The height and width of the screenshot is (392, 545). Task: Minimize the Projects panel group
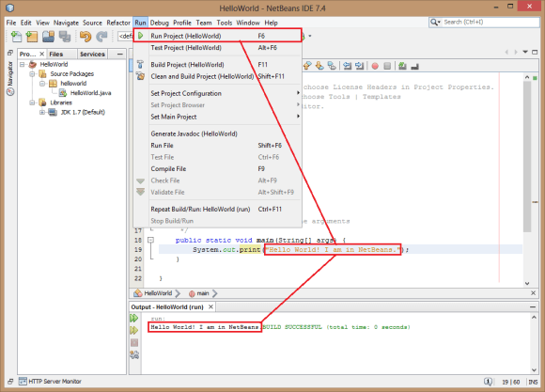[120, 54]
